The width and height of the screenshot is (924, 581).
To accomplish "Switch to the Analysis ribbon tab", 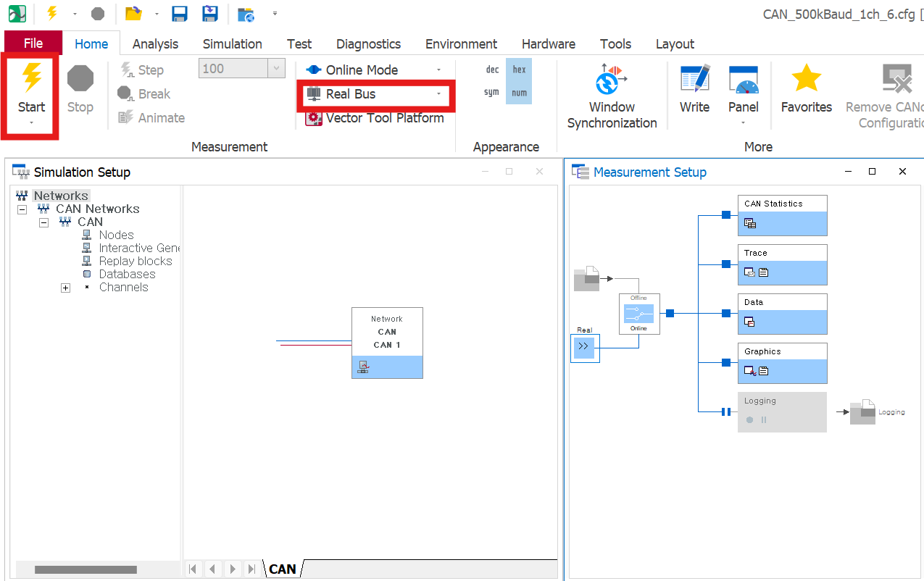I will 155,44.
